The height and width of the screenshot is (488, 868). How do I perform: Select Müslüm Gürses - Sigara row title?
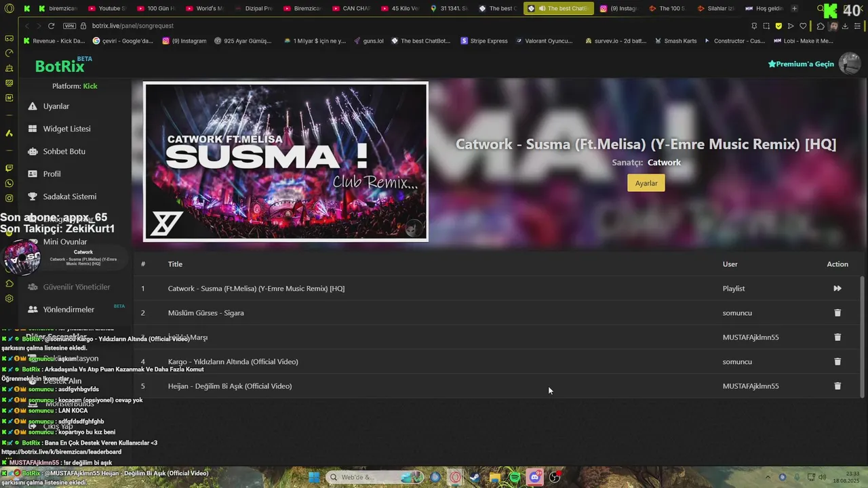[x=205, y=312]
